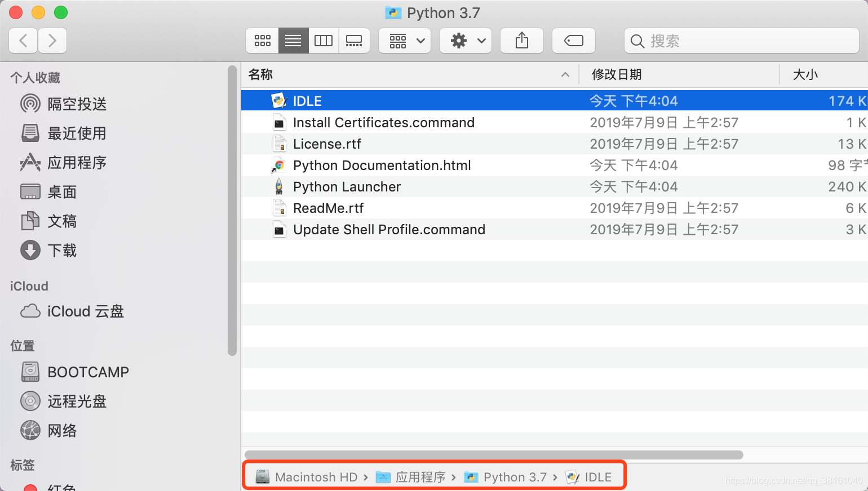Open the BOOTCAMP volume

point(88,372)
